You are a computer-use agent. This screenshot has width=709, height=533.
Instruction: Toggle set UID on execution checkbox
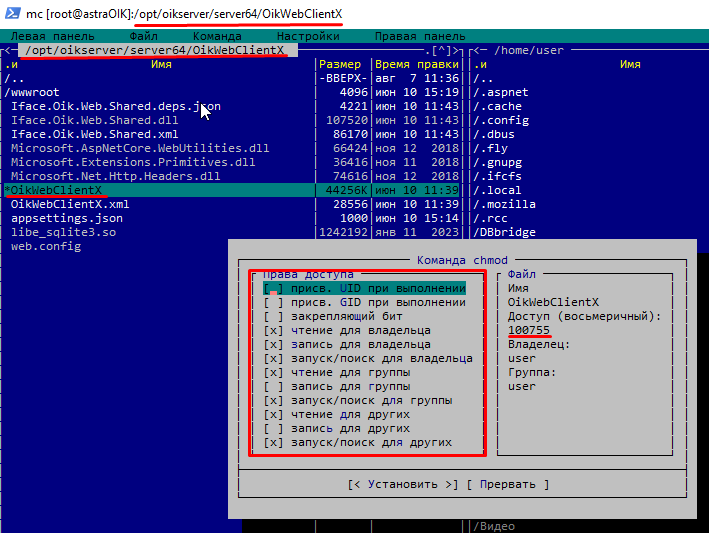click(273, 288)
